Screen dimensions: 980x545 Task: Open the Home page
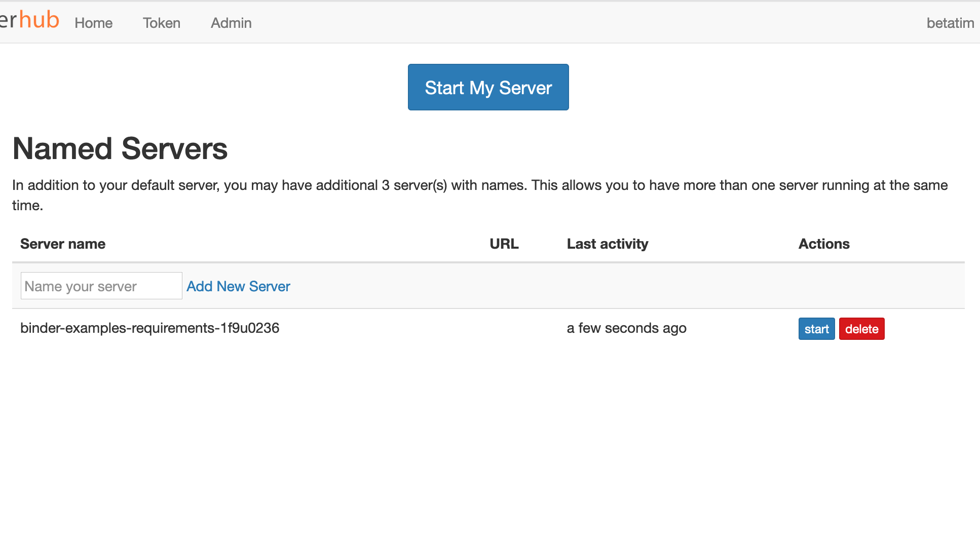coord(93,23)
